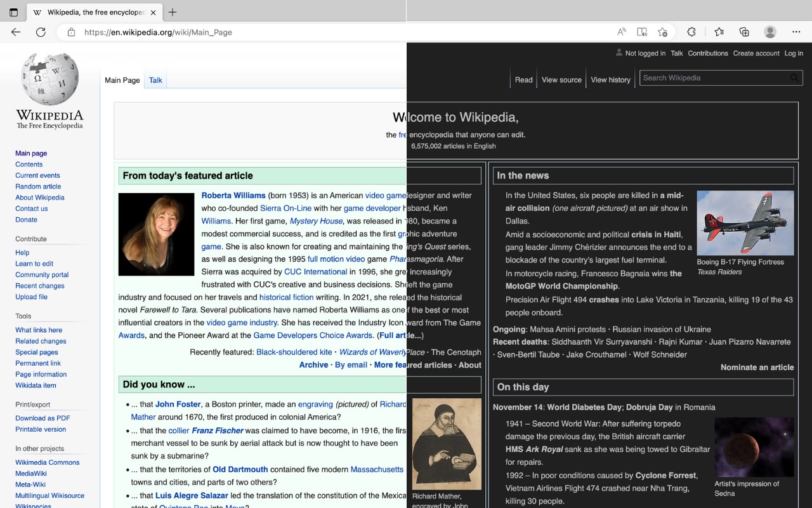Open Special pages link
Screen dimensions: 812x508
pos(37,352)
